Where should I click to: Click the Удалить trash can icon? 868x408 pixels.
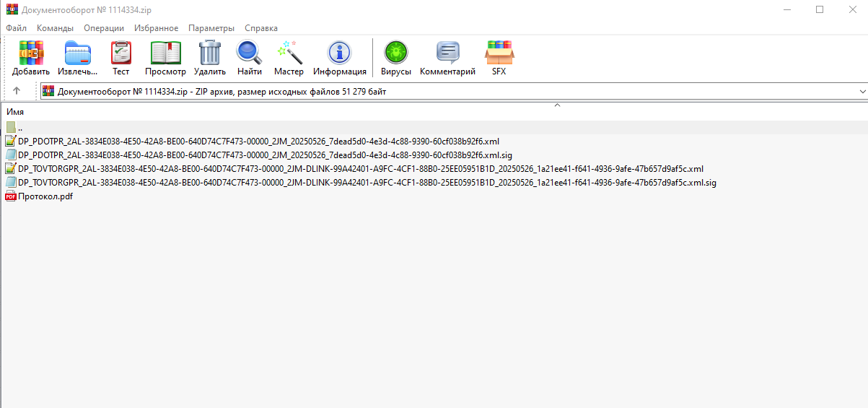[210, 52]
